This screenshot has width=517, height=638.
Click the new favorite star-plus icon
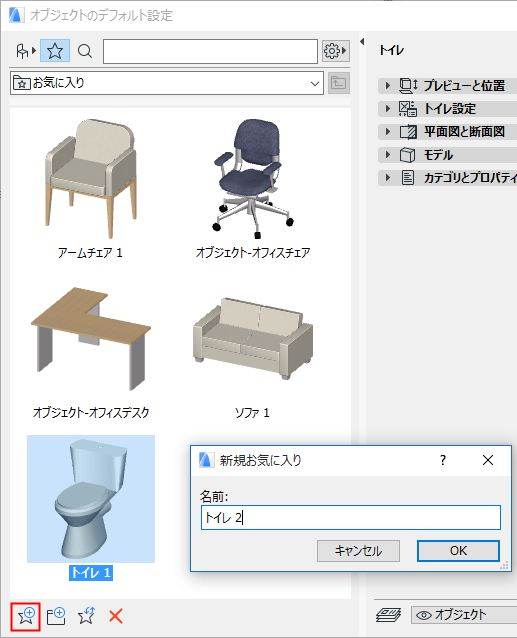pyautogui.click(x=26, y=617)
